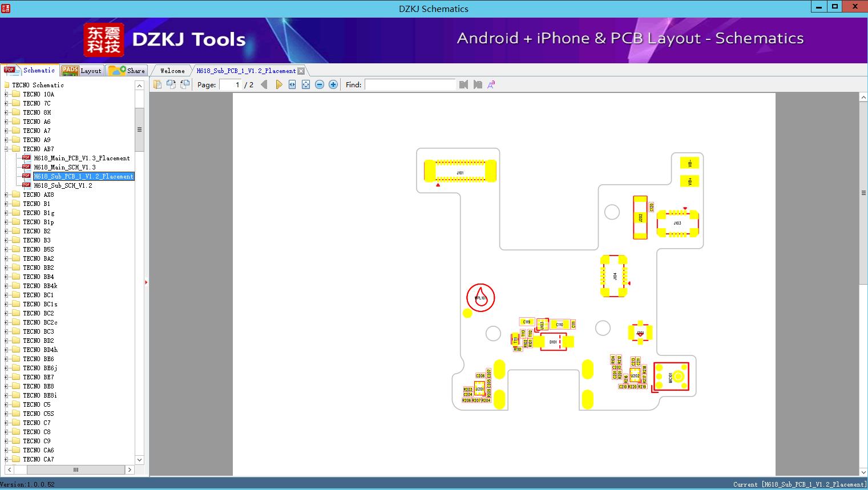
Task: Select the H618_Sub_PCB_1_V1.2_Placement tab
Action: coord(246,71)
